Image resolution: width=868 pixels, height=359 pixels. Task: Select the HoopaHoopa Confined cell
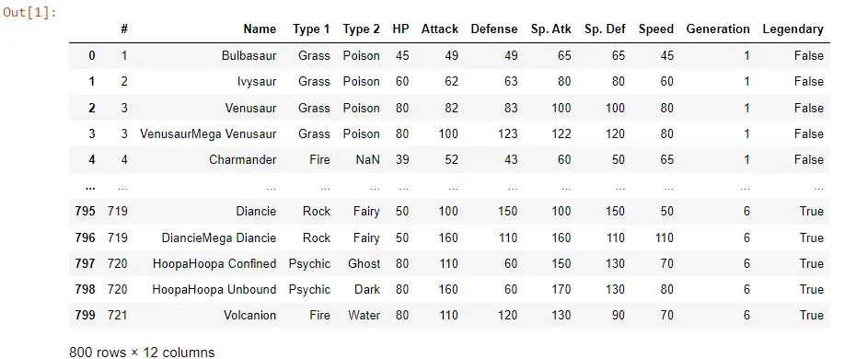[214, 263]
